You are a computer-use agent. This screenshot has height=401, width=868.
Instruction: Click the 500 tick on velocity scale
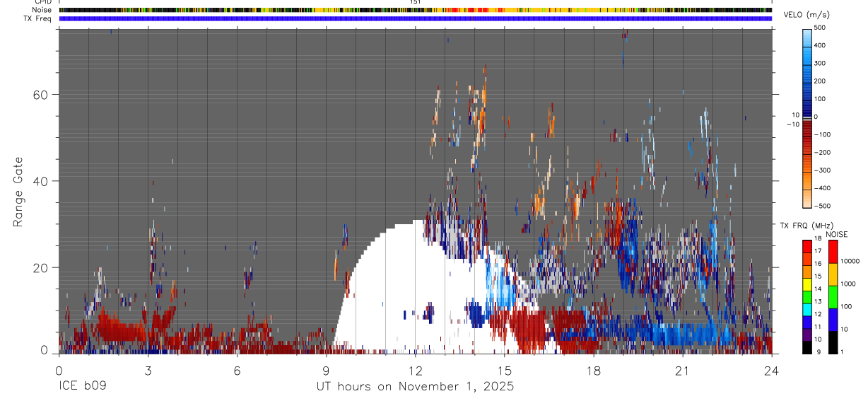[821, 28]
